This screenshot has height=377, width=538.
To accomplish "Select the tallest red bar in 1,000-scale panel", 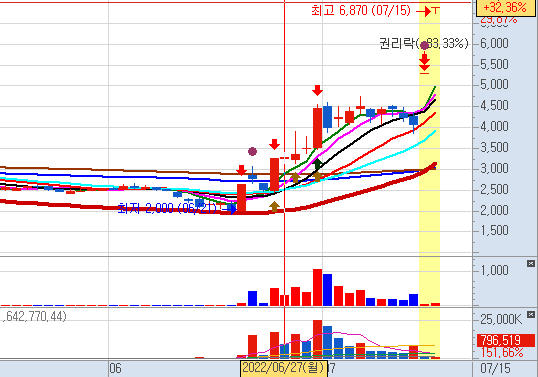I will tap(317, 287).
